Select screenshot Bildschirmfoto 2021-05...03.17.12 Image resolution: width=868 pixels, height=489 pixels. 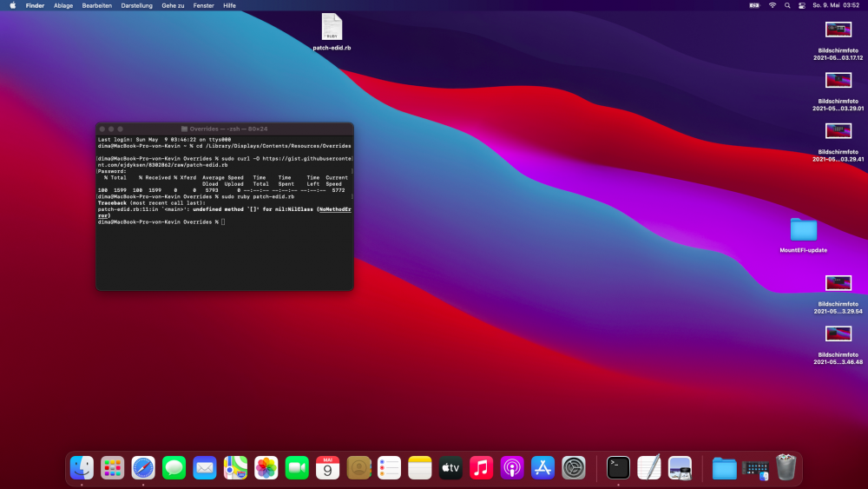click(x=838, y=41)
